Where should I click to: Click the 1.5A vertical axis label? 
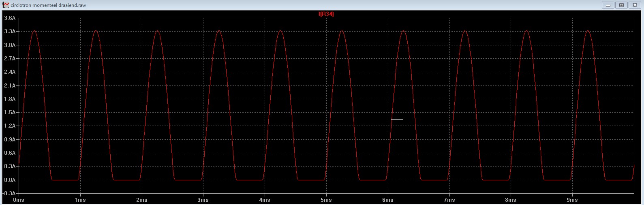[10, 113]
